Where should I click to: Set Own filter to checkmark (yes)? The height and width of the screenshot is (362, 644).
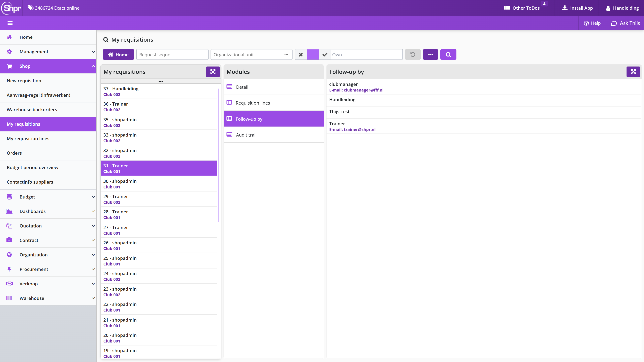(325, 55)
